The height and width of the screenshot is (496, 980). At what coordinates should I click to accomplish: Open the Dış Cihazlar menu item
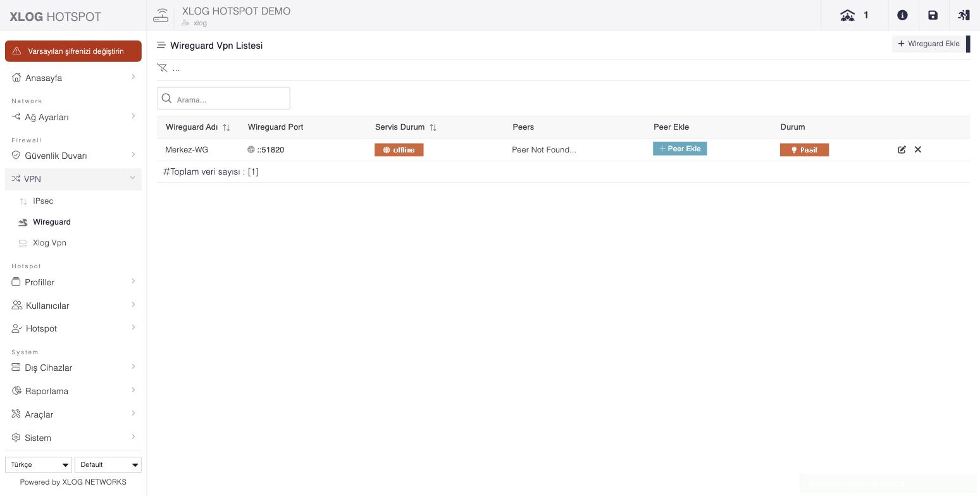(73, 368)
